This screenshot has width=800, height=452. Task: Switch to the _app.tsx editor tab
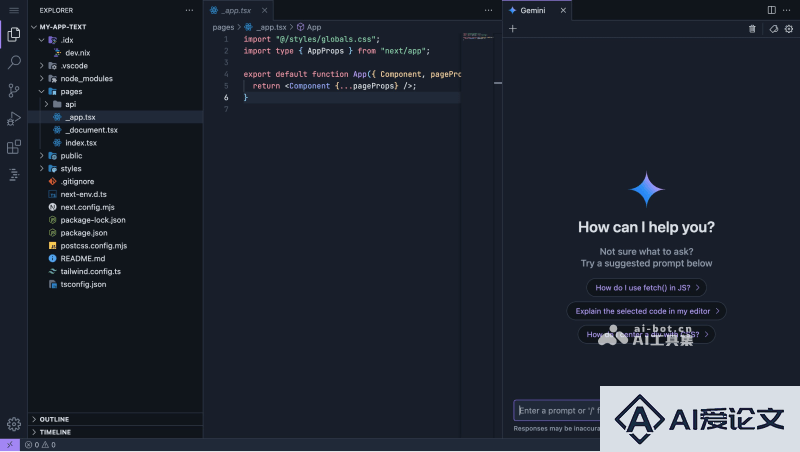236,10
